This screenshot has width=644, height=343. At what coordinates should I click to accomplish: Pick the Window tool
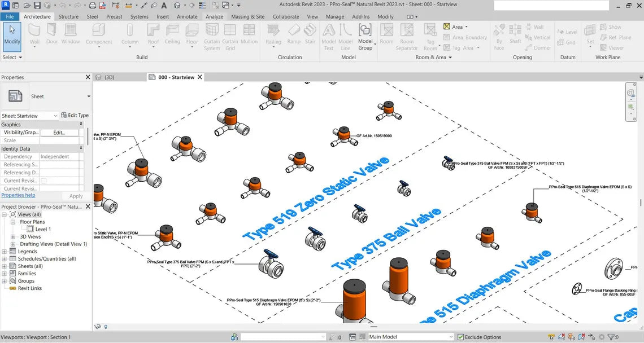click(x=71, y=34)
